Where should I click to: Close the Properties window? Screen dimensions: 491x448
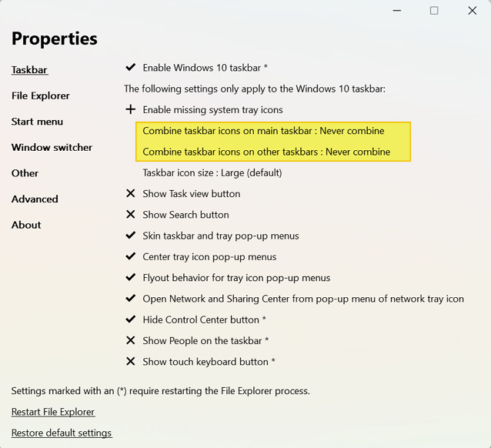click(473, 11)
